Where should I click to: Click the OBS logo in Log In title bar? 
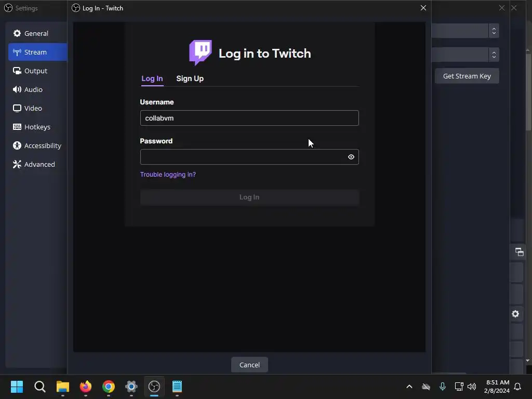(x=76, y=8)
